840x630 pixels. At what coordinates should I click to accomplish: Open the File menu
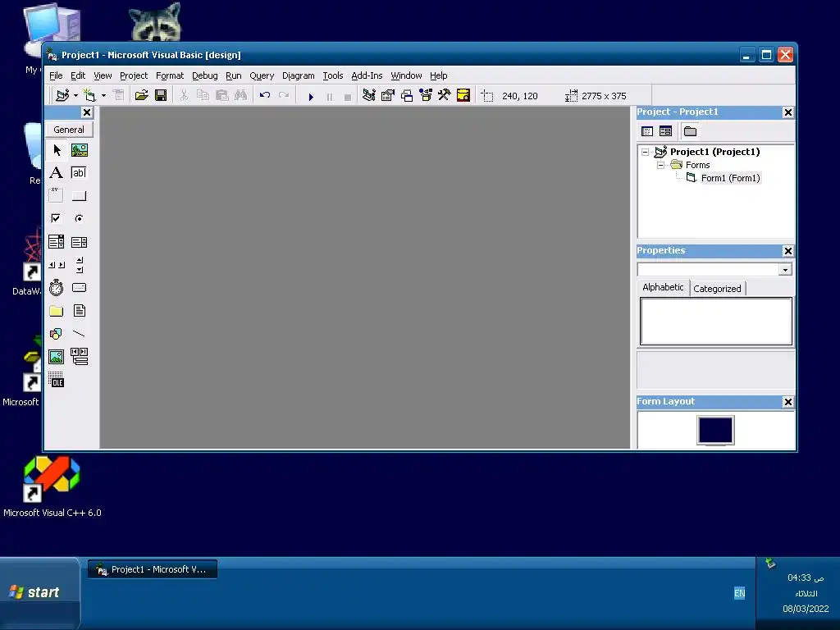pyautogui.click(x=56, y=75)
